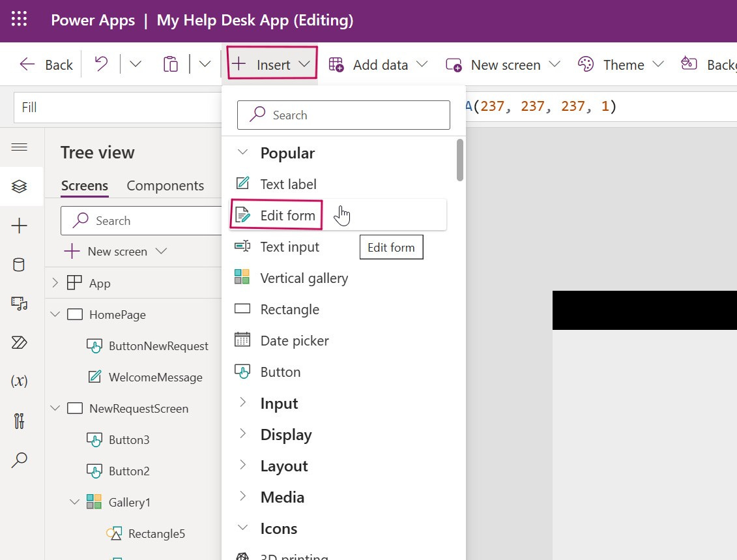Collapse the Icons category
Viewport: 737px width, 560px height.
[242, 527]
